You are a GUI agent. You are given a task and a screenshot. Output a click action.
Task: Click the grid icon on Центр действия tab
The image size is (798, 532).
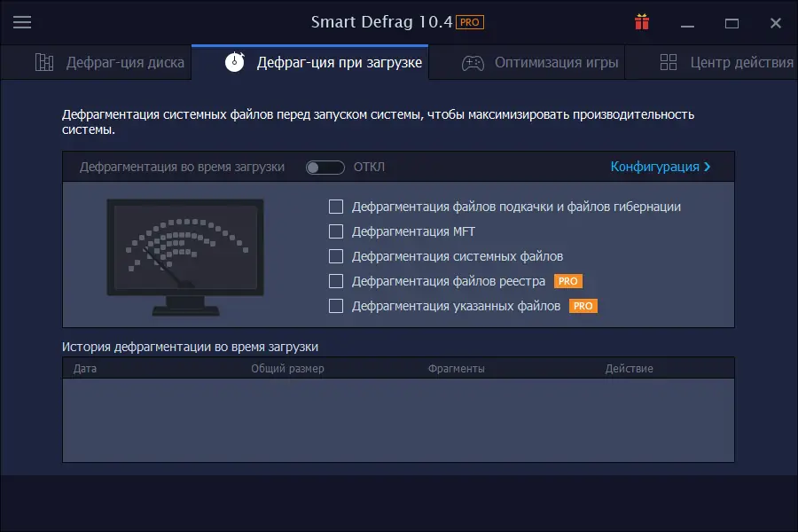670,62
